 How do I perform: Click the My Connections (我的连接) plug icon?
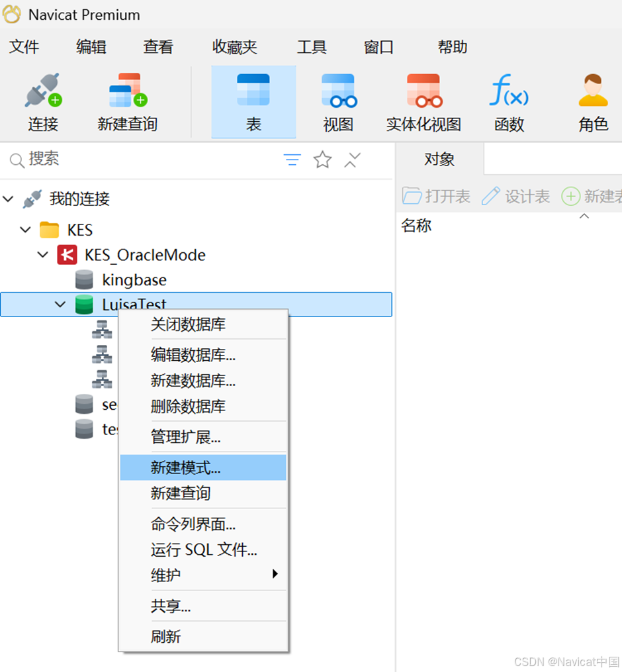[32, 199]
